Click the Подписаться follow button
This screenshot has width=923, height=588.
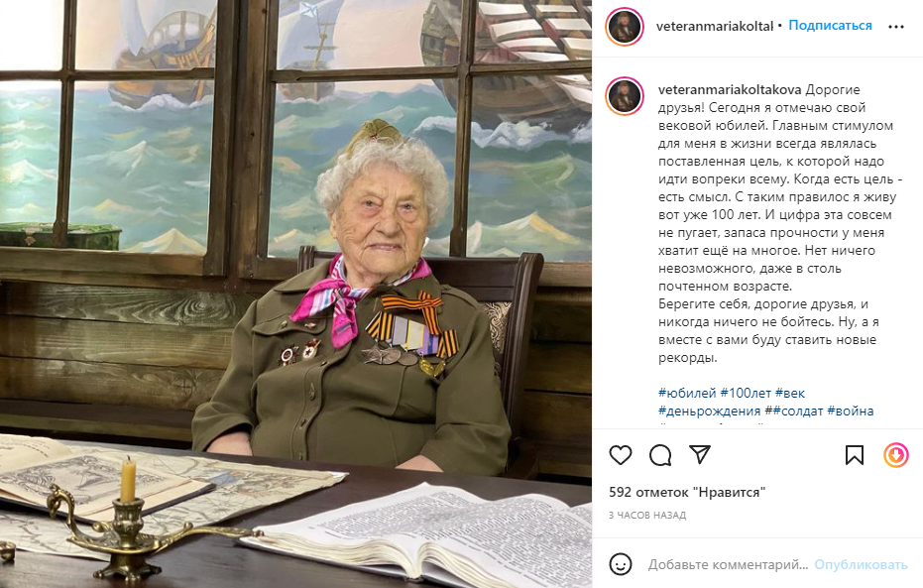830,26
